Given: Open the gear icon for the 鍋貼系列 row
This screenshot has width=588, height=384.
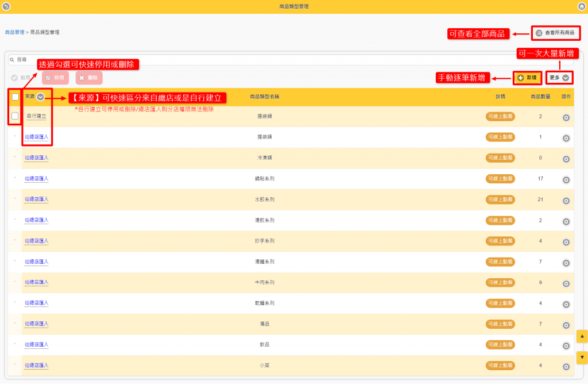Looking at the screenshot, I should (566, 180).
